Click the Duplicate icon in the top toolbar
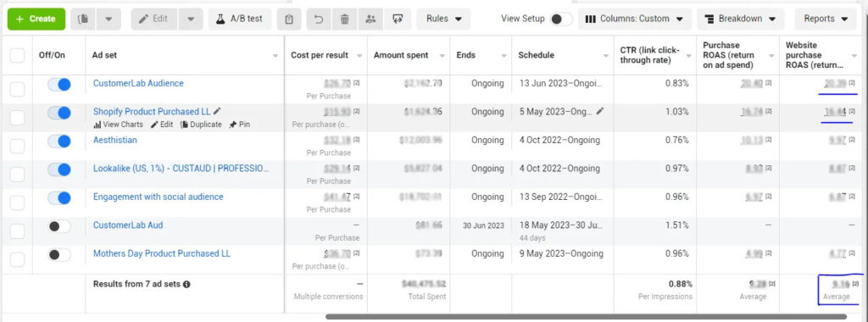 coord(84,19)
